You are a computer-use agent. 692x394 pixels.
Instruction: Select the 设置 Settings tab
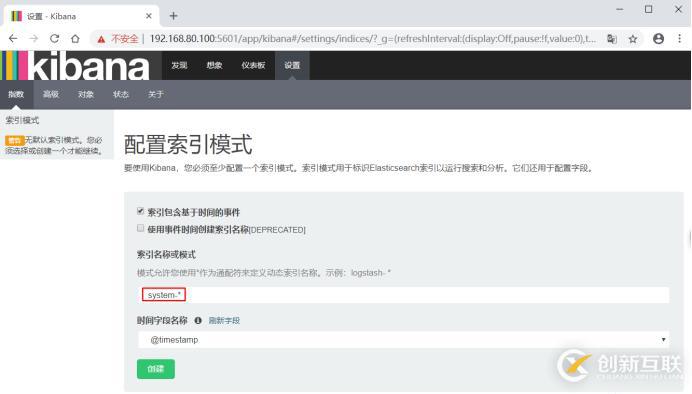[292, 65]
